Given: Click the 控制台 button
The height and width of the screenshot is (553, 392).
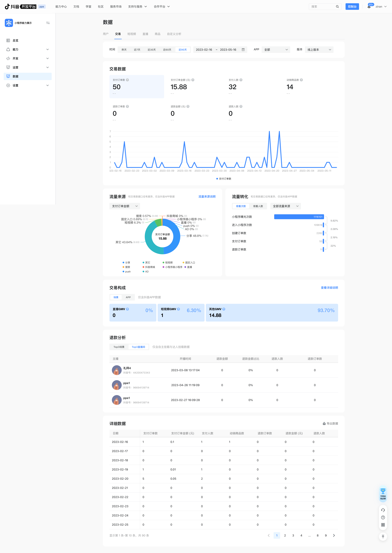Looking at the screenshot, I should [352, 7].
